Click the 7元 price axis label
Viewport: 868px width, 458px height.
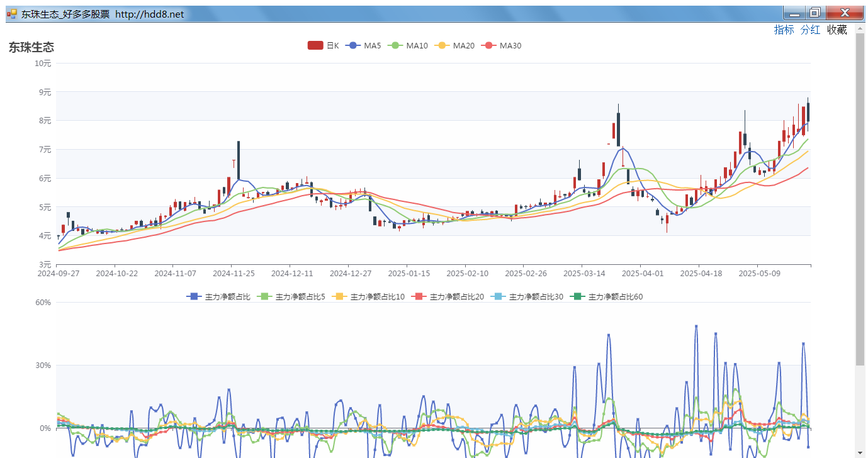point(45,149)
